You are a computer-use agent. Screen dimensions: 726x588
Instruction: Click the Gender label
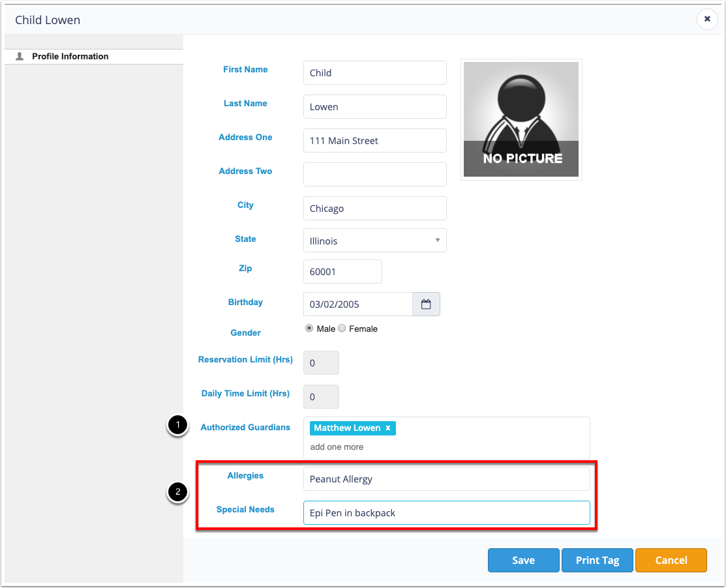(245, 332)
